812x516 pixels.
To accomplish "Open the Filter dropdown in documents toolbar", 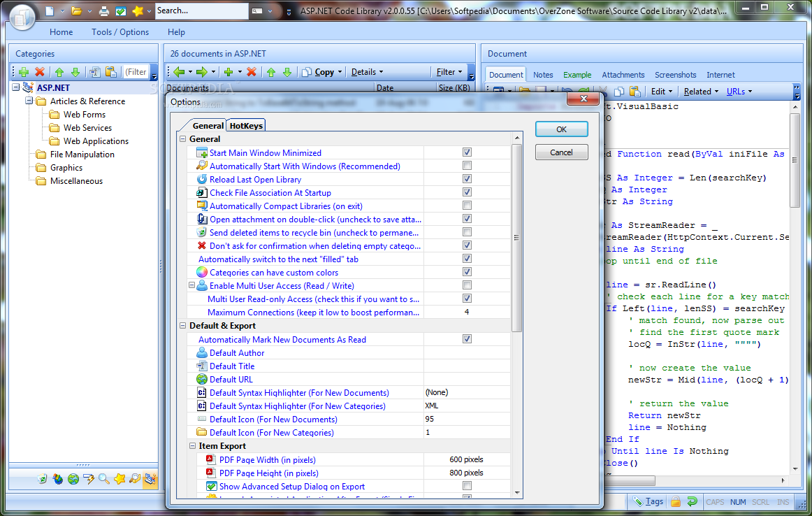I will [449, 72].
